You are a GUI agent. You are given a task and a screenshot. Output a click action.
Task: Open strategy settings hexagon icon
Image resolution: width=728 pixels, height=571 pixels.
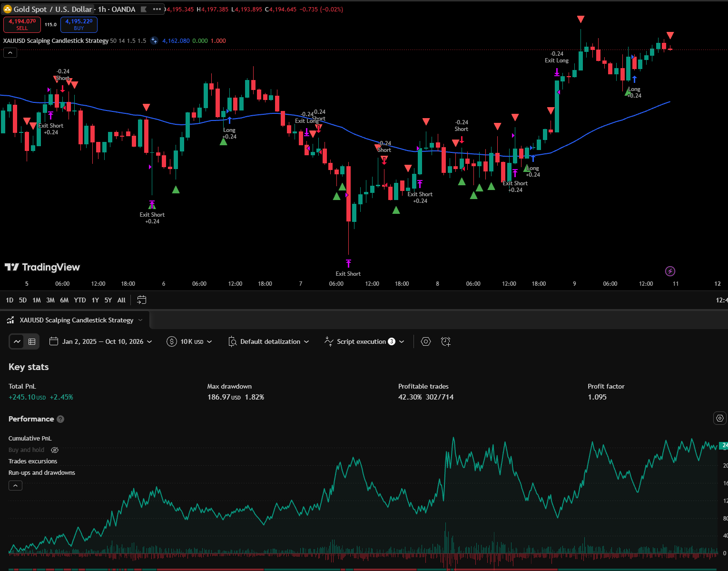pos(426,341)
